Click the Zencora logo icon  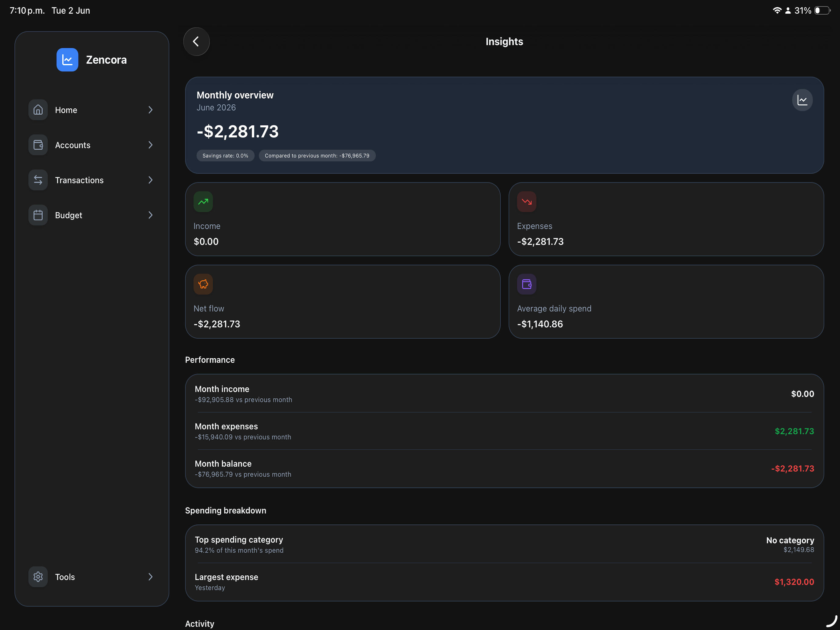pyautogui.click(x=67, y=60)
